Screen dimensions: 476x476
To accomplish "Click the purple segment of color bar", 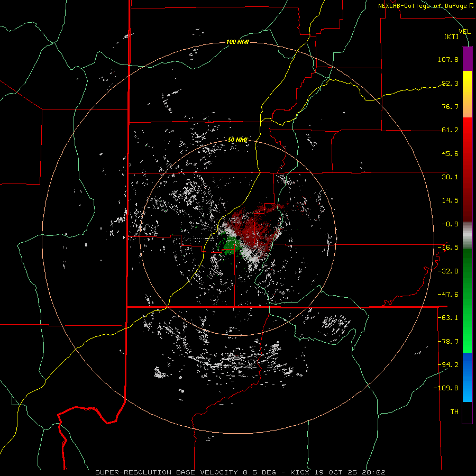I will click(467, 59).
